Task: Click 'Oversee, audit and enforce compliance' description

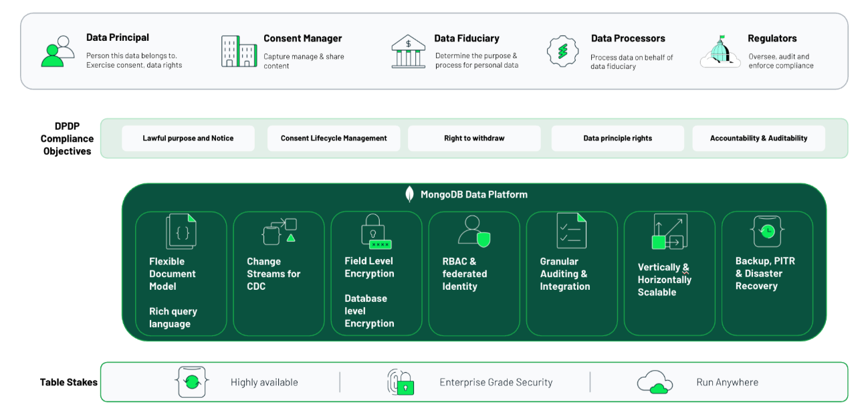Action: [x=781, y=61]
